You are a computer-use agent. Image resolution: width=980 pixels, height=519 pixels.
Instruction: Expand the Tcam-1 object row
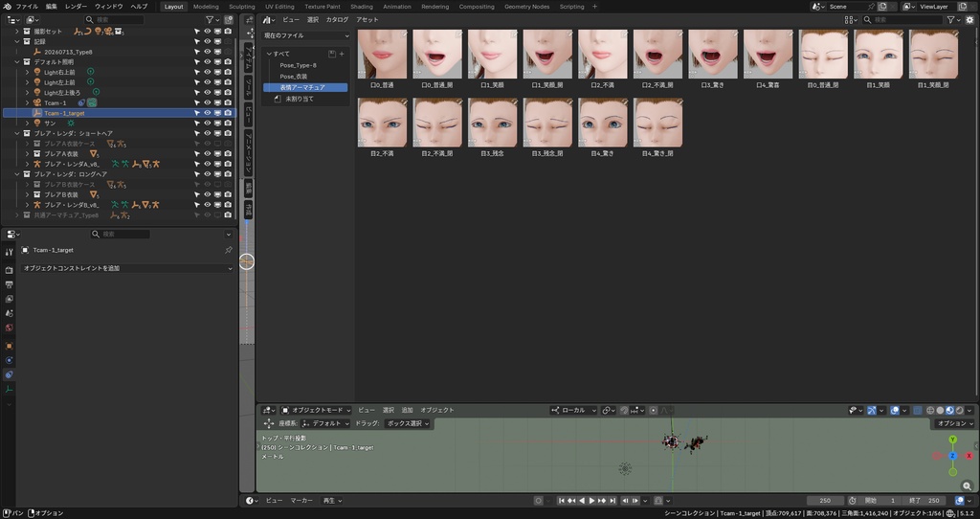(x=28, y=102)
